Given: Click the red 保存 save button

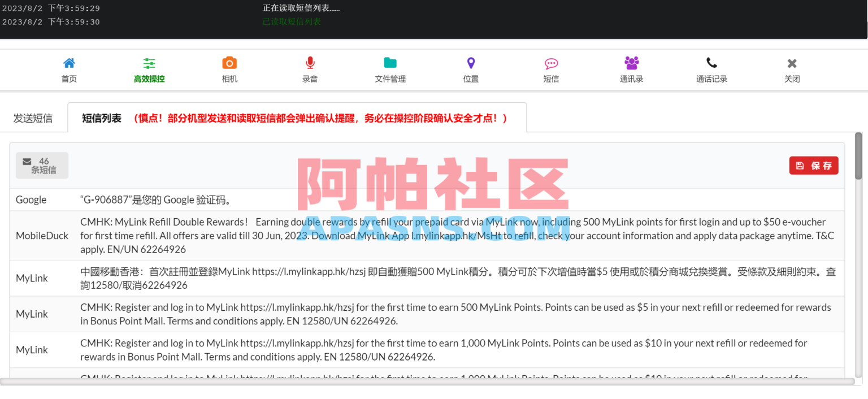Looking at the screenshot, I should click(814, 165).
